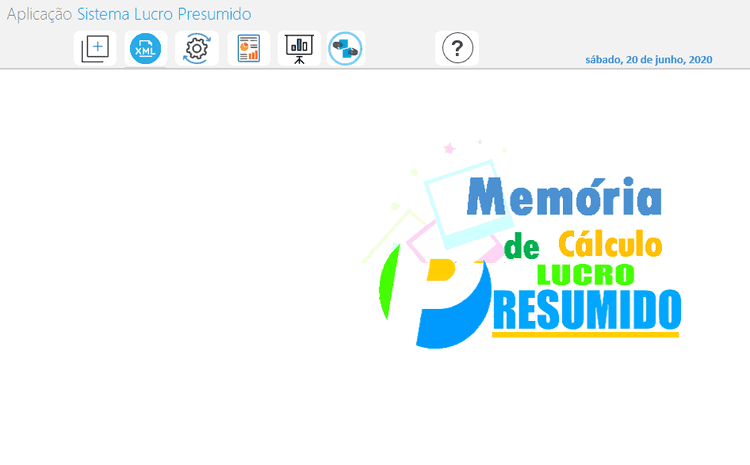The image size is (750, 465).
Task: Click the date 'sábado, 20 de junho, 2020'
Action: coord(649,60)
